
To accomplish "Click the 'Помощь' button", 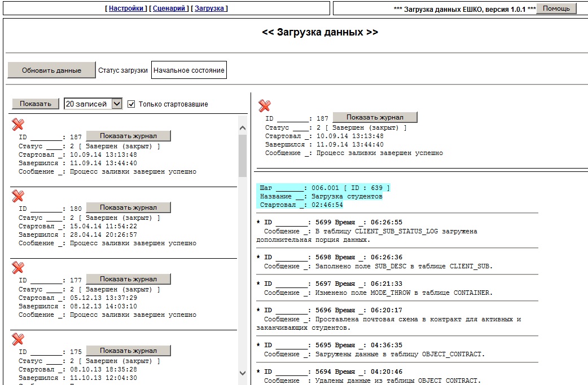I will 556,8.
